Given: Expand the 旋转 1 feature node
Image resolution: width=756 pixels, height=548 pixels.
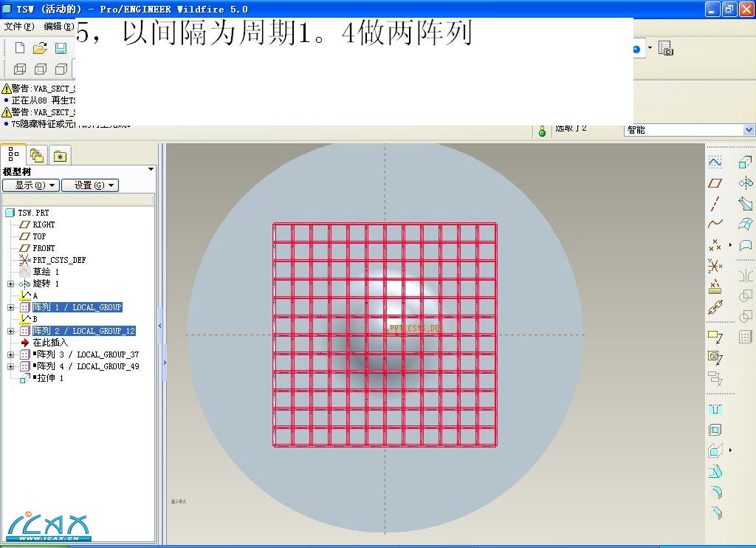Looking at the screenshot, I should tap(10, 284).
